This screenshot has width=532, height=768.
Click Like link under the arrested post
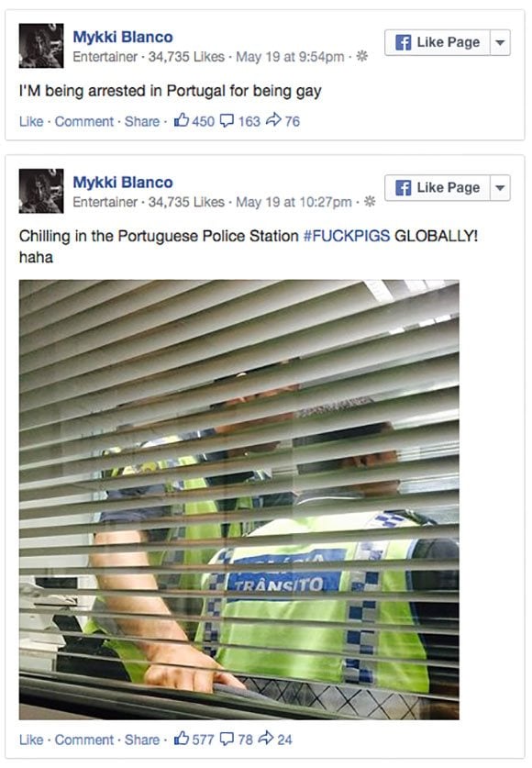click(x=31, y=121)
